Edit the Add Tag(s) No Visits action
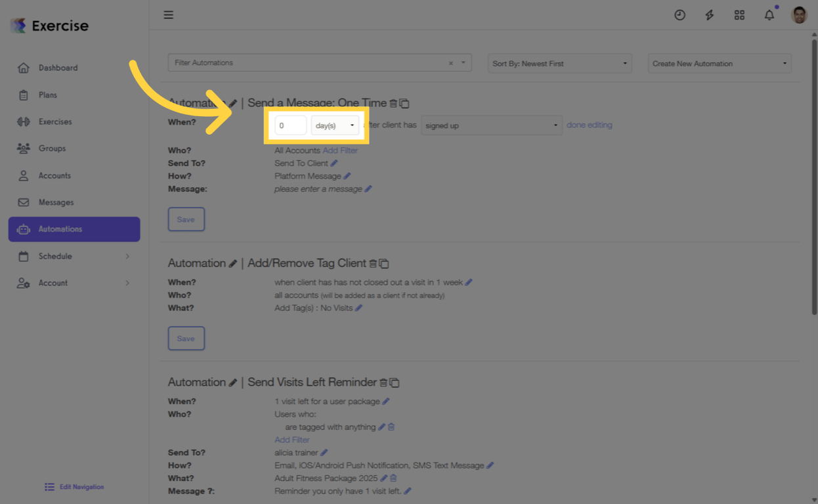The width and height of the screenshot is (818, 504). click(358, 308)
